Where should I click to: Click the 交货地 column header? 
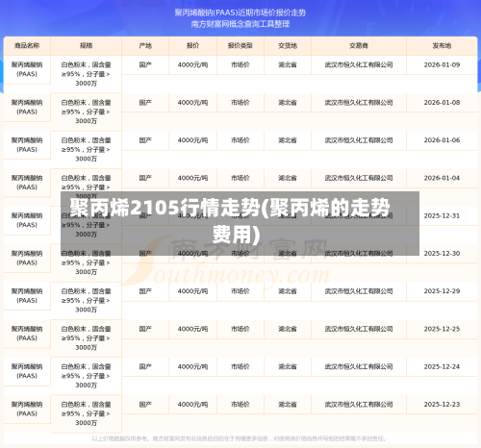point(288,46)
